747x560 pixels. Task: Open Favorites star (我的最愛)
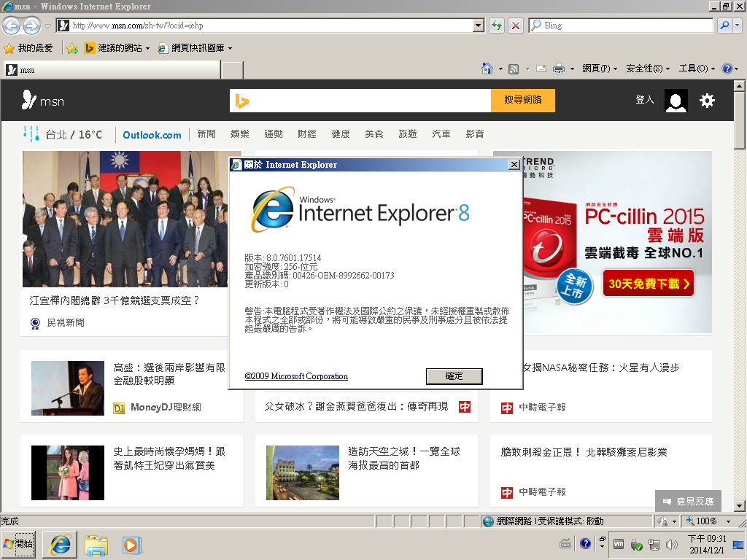click(x=28, y=48)
